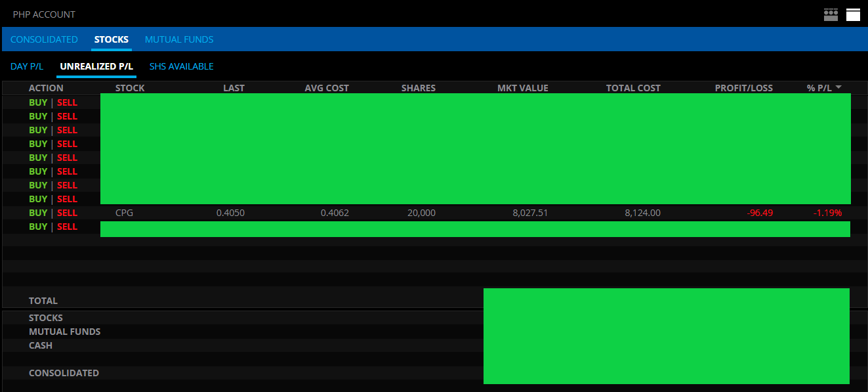Click the market value 8,027.51
This screenshot has height=392, width=868.
pos(530,213)
